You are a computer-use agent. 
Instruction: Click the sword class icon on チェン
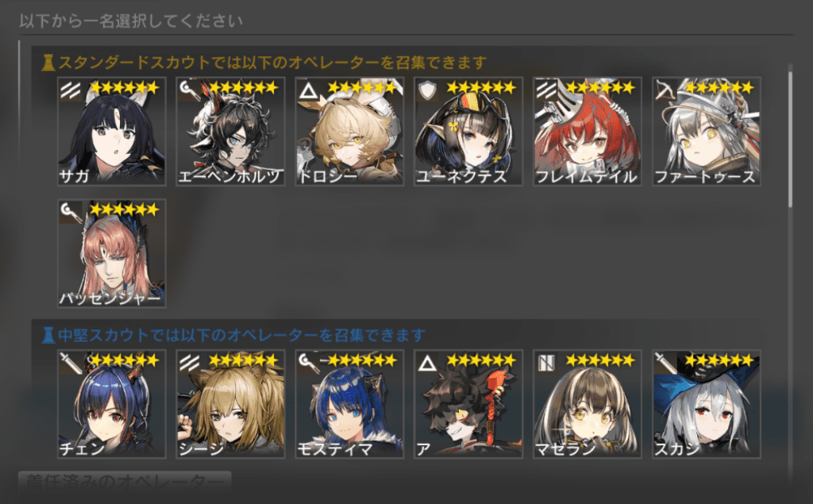coord(71,363)
